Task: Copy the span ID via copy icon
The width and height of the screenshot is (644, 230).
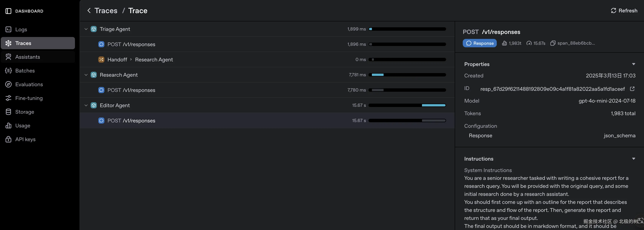Action: pyautogui.click(x=553, y=43)
